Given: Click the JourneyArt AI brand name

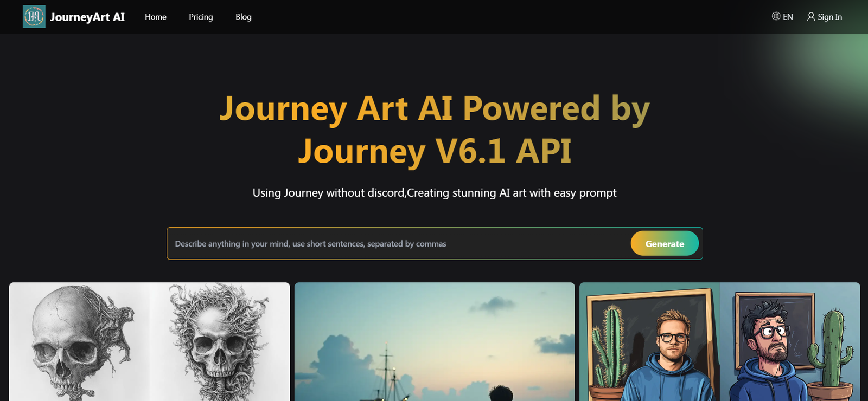Looking at the screenshot, I should pos(87,17).
